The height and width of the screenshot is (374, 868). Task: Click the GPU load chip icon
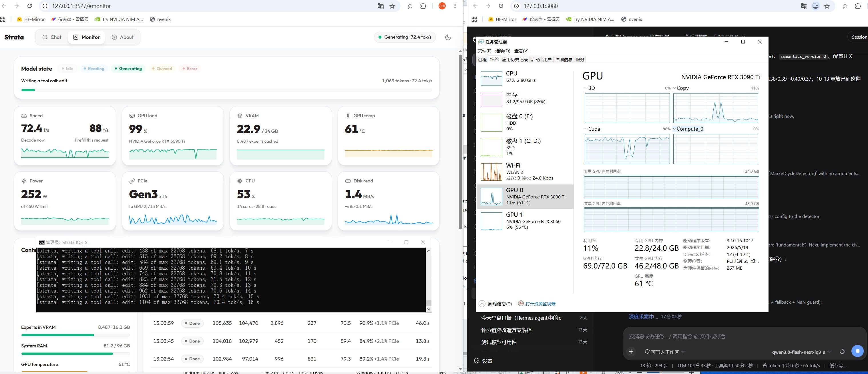[132, 116]
